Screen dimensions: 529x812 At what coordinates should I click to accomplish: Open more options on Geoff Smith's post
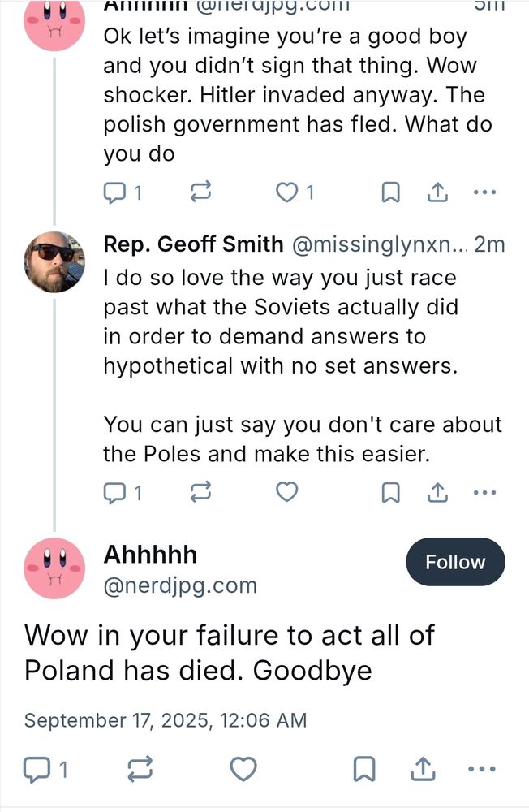[484, 492]
